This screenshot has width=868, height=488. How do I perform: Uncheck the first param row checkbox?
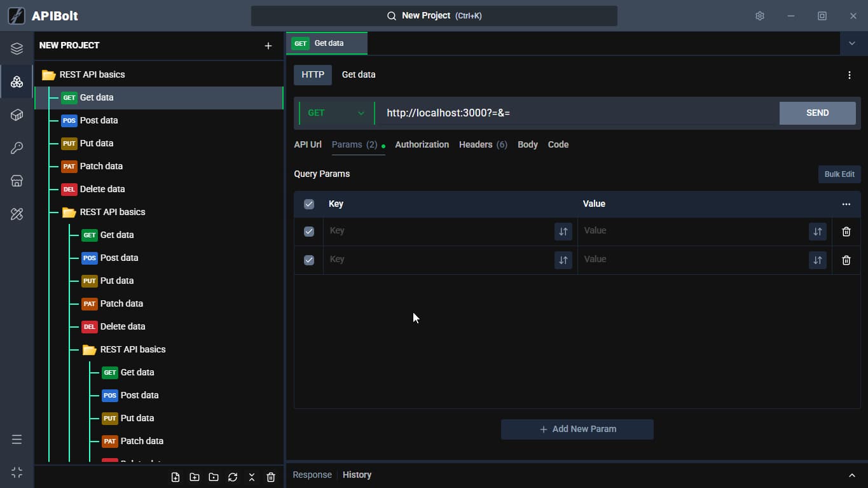[x=309, y=232]
